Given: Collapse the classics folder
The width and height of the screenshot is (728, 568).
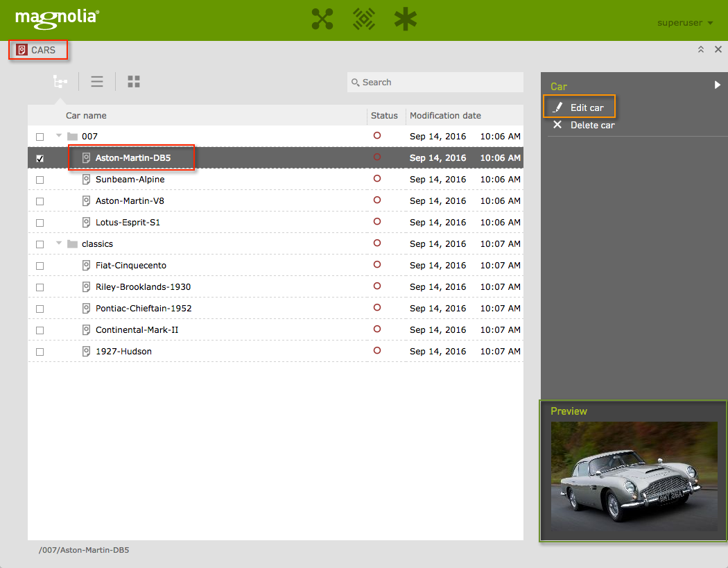Looking at the screenshot, I should point(59,243).
